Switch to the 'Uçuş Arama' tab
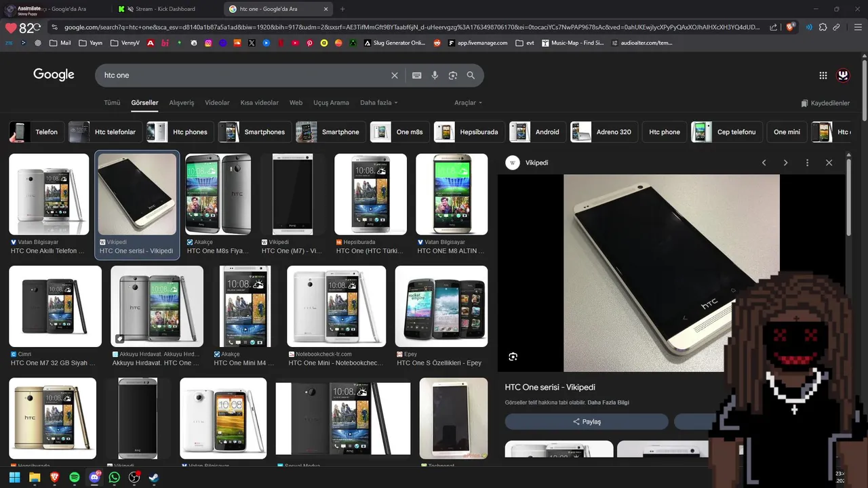This screenshot has width=868, height=488. [331, 103]
